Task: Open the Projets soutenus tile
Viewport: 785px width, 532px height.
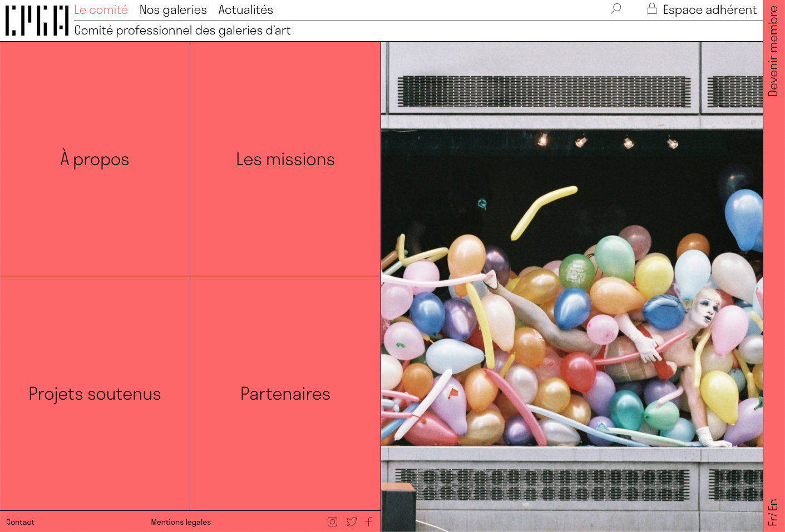Action: 95,394
